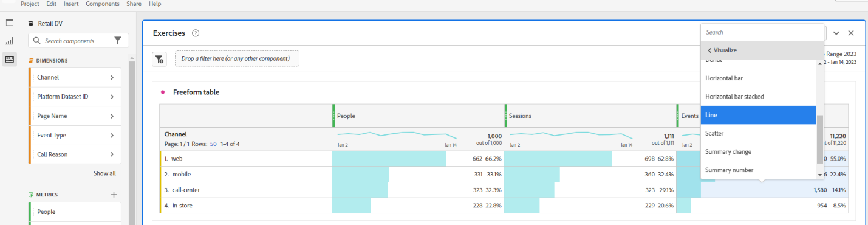
Task: Select Summary number visualization
Action: click(x=758, y=170)
